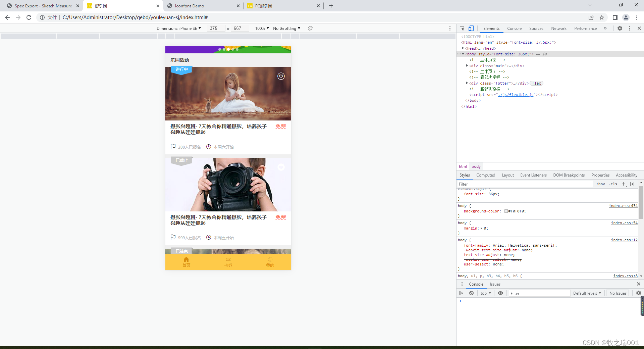Open the tab search chevron
The width and height of the screenshot is (644, 349).
[x=590, y=5]
